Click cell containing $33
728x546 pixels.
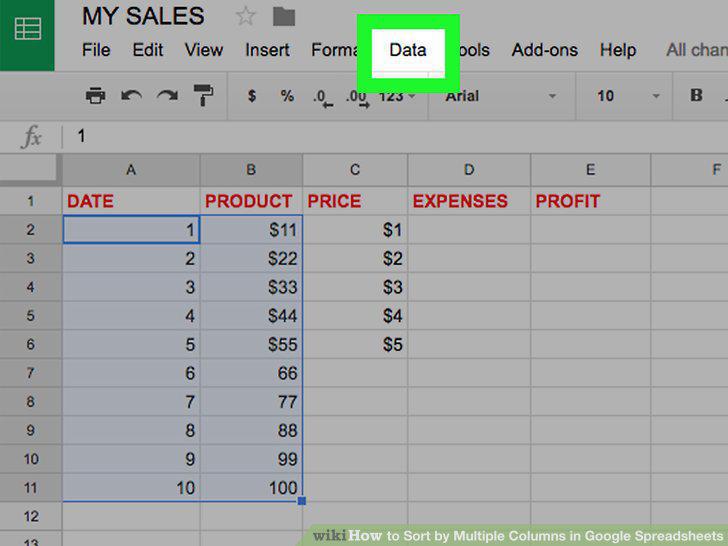pos(251,287)
